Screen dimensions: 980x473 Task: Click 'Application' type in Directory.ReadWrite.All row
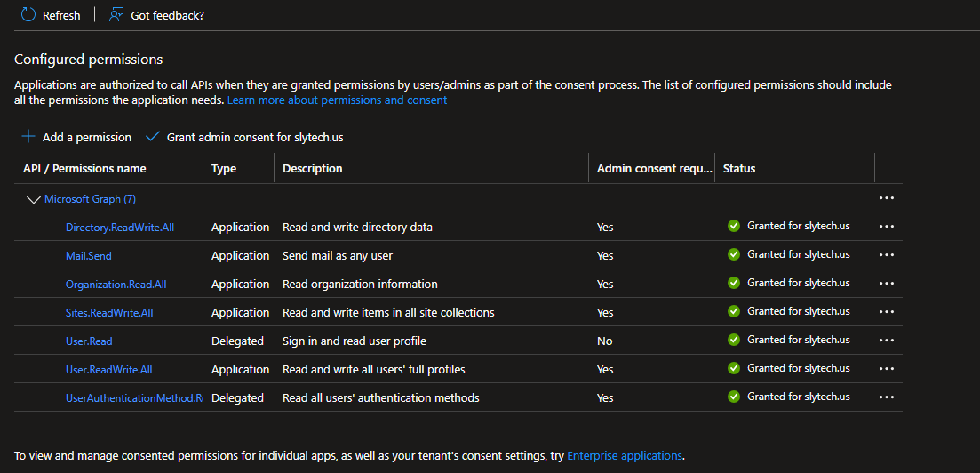(241, 227)
